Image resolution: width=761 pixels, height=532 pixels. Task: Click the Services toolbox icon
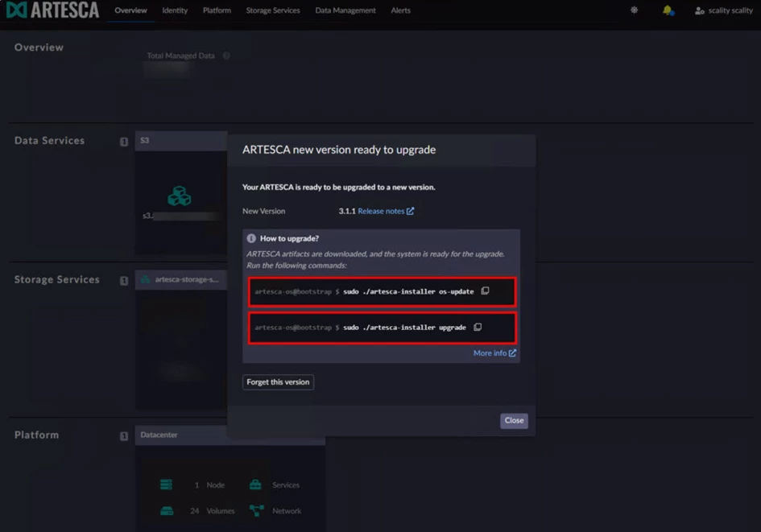pos(255,485)
